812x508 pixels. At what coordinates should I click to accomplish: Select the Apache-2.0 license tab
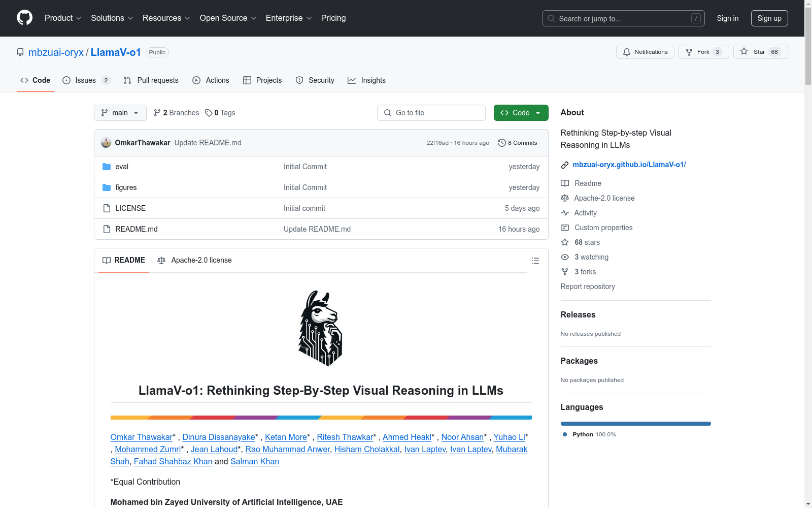[x=194, y=261]
